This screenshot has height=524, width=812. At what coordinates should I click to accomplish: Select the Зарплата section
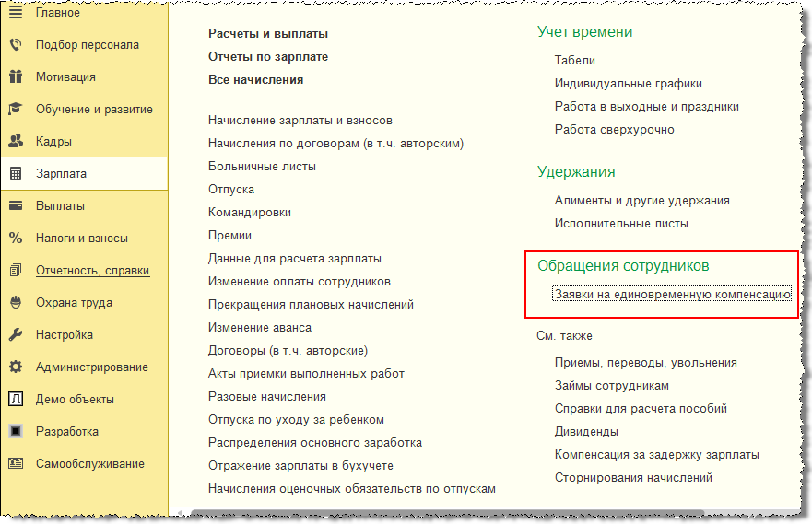[x=61, y=174]
